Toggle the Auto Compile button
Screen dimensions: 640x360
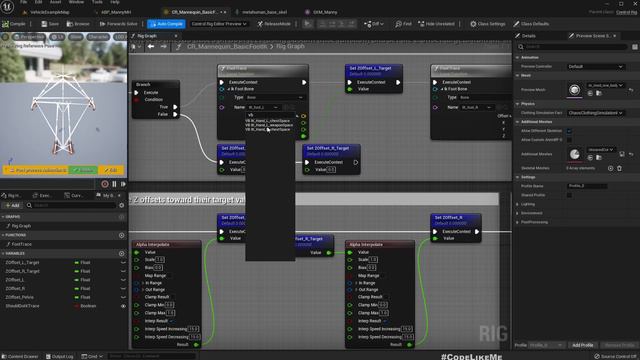(166, 24)
